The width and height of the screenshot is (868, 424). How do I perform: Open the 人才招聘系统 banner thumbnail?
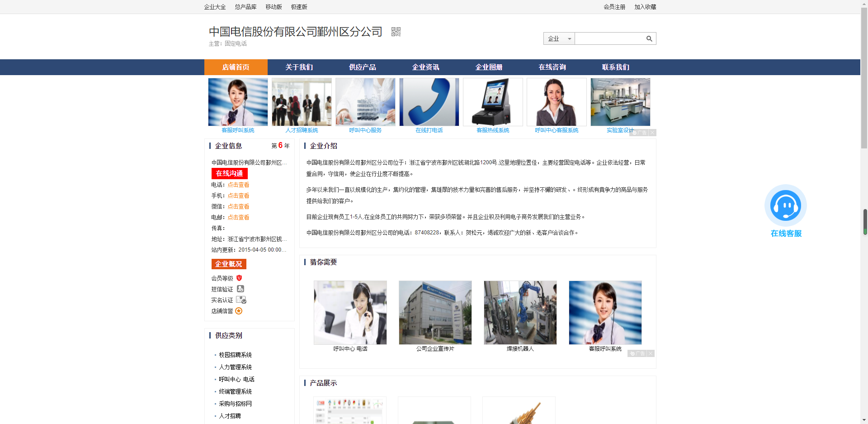(302, 102)
